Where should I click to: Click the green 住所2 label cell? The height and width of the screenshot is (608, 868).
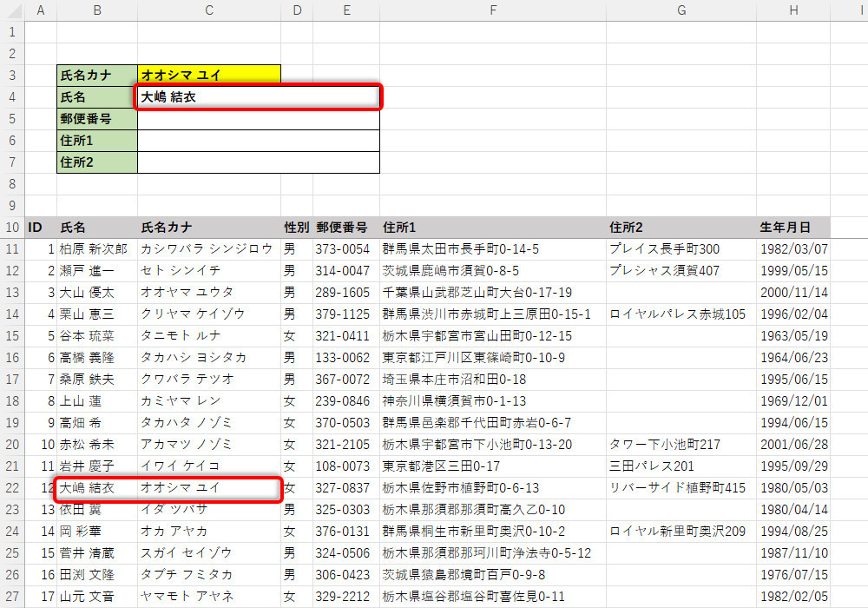coord(97,162)
